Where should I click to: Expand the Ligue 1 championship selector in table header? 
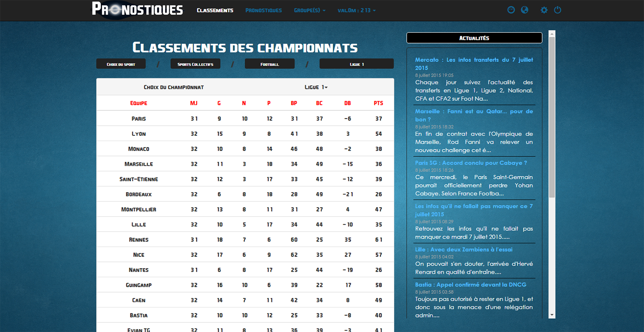[x=316, y=87]
